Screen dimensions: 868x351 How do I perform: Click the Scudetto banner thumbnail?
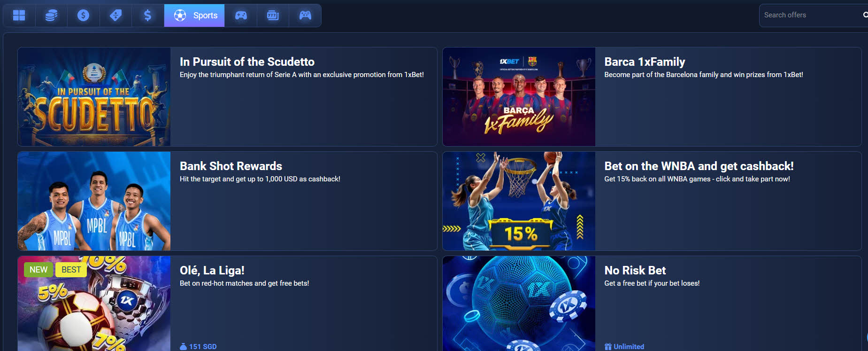pos(94,97)
